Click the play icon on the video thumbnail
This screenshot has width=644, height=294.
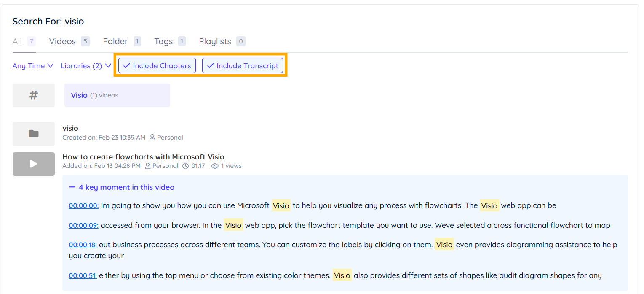[x=35, y=164]
